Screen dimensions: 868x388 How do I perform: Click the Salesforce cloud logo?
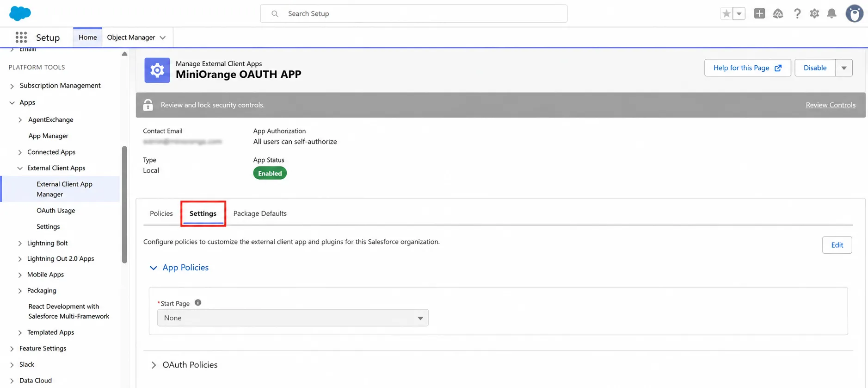point(20,13)
